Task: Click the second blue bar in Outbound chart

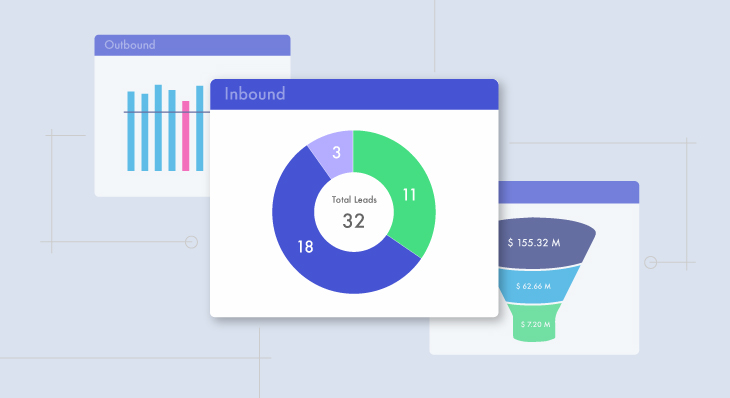Action: (145, 132)
